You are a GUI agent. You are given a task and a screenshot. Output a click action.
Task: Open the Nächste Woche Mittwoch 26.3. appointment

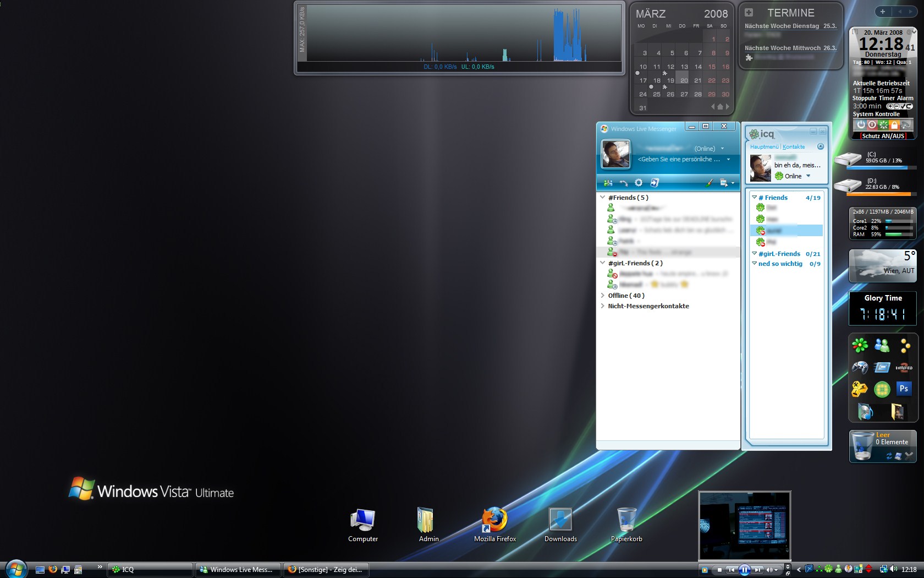[x=790, y=48]
